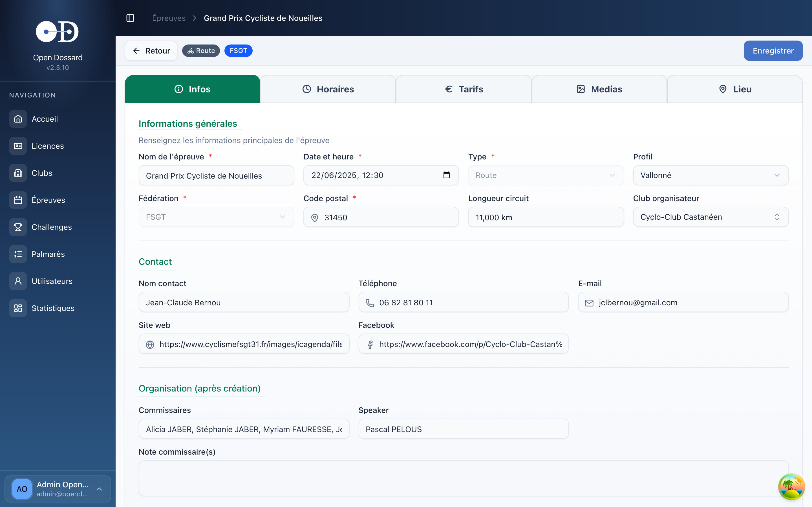Expand the Profil Vallonné dropdown
The height and width of the screenshot is (507, 812).
pyautogui.click(x=710, y=175)
